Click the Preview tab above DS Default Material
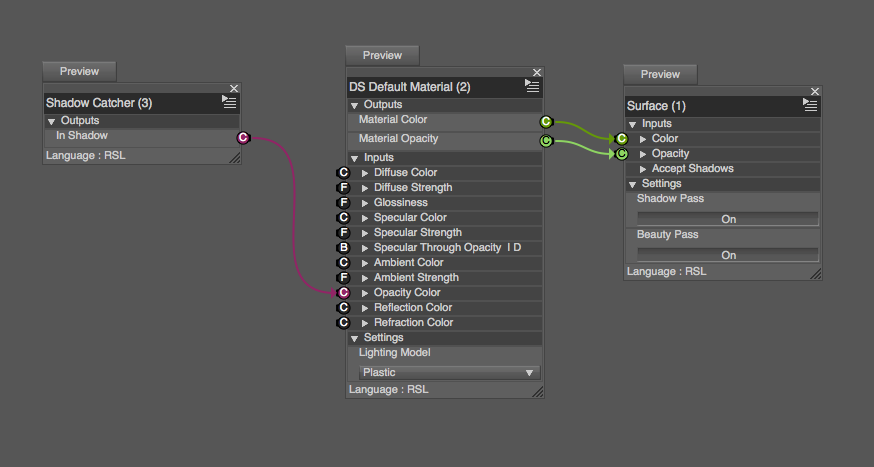The width and height of the screenshot is (874, 467). click(x=382, y=56)
